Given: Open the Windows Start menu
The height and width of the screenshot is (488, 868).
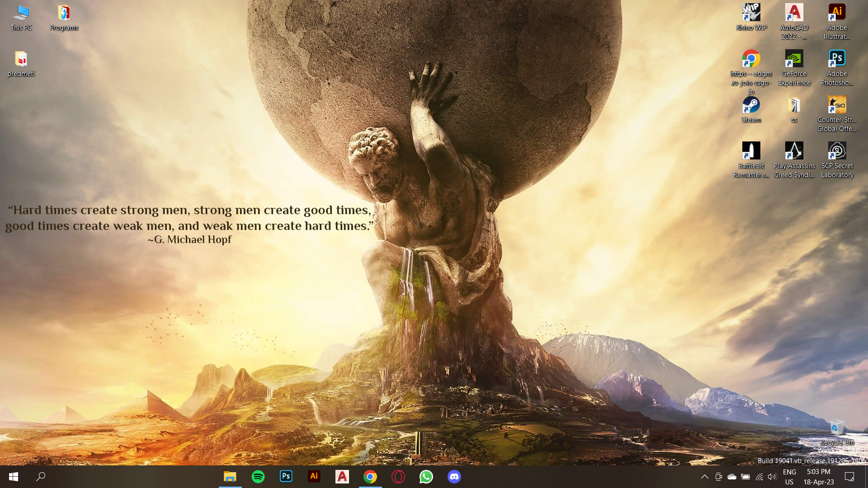Looking at the screenshot, I should pyautogui.click(x=14, y=477).
